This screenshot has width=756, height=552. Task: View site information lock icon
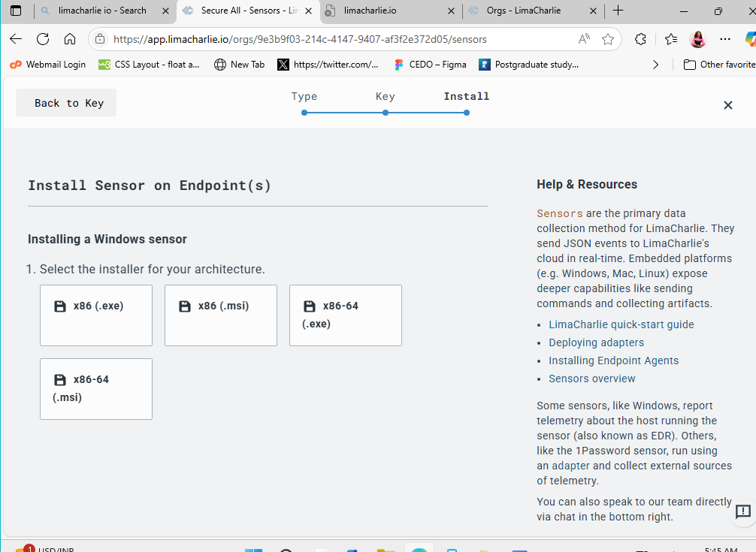click(100, 39)
